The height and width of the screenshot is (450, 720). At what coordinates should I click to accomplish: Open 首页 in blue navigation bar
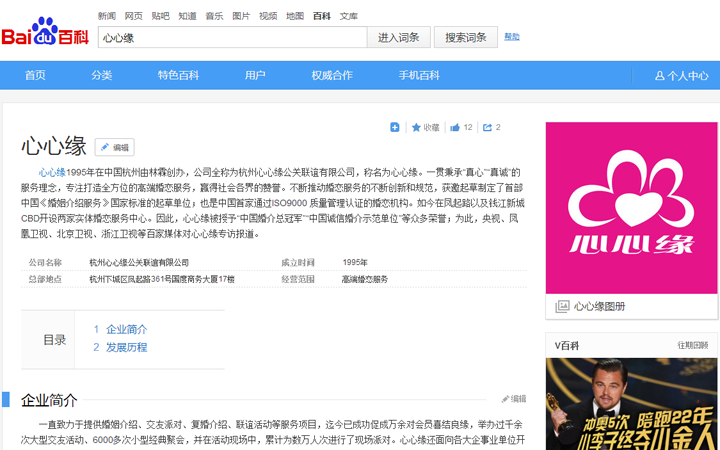(x=35, y=75)
